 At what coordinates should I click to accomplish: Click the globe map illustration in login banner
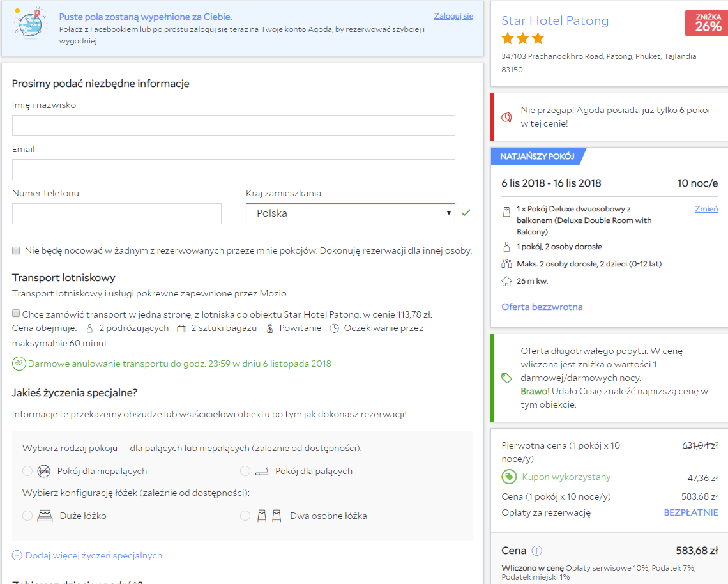[x=30, y=23]
